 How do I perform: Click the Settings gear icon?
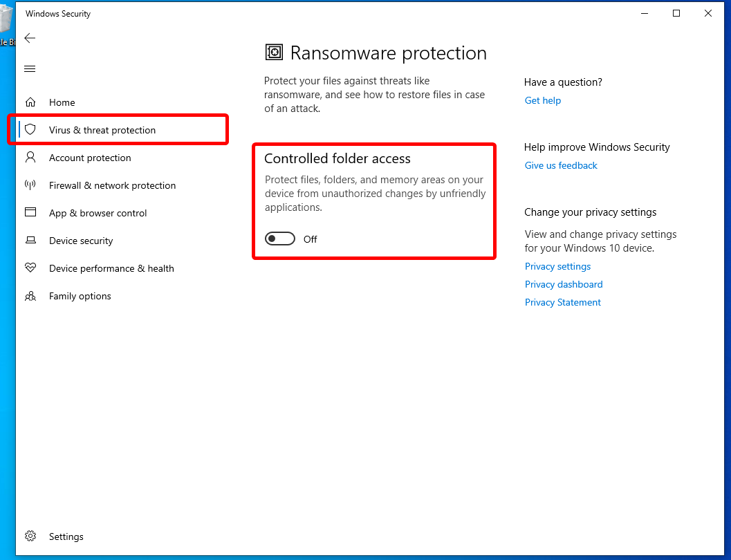tap(30, 536)
